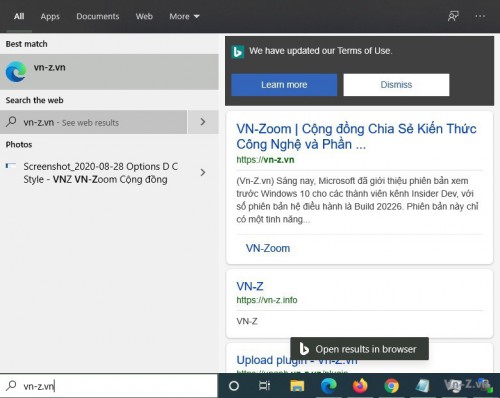Click the updated Terms of Use message
Screen dimensions: 500x398
tap(321, 51)
